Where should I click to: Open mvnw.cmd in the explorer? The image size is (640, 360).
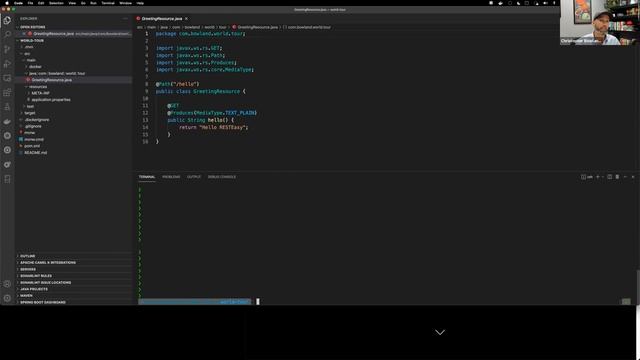(x=34, y=139)
